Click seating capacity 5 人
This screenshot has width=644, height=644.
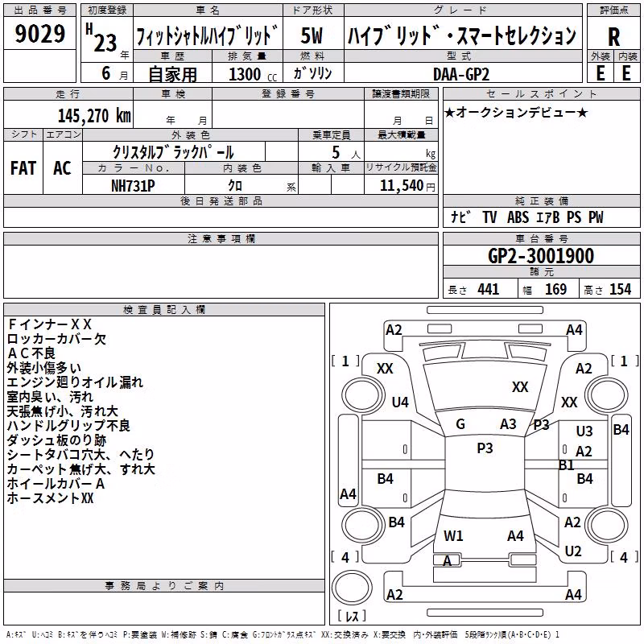(x=346, y=153)
